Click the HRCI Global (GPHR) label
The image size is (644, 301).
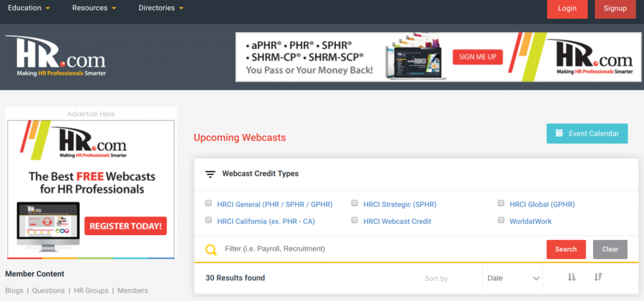(542, 204)
